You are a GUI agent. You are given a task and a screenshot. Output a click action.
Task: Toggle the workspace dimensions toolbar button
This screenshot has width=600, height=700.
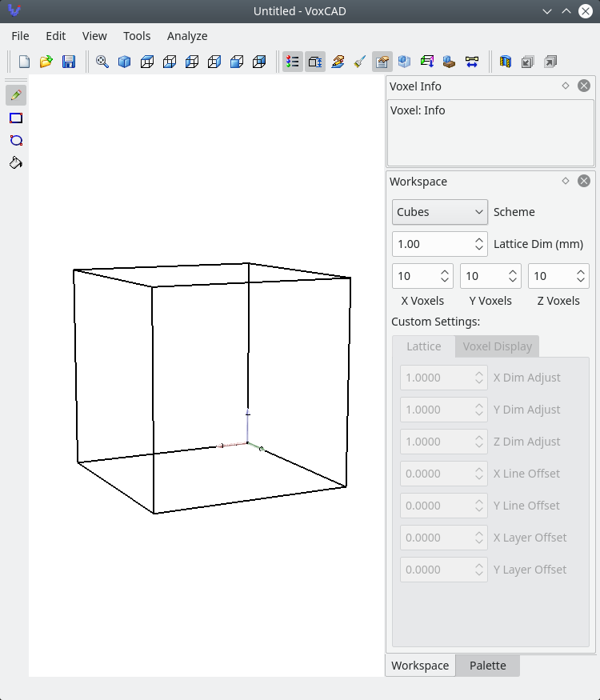(315, 62)
